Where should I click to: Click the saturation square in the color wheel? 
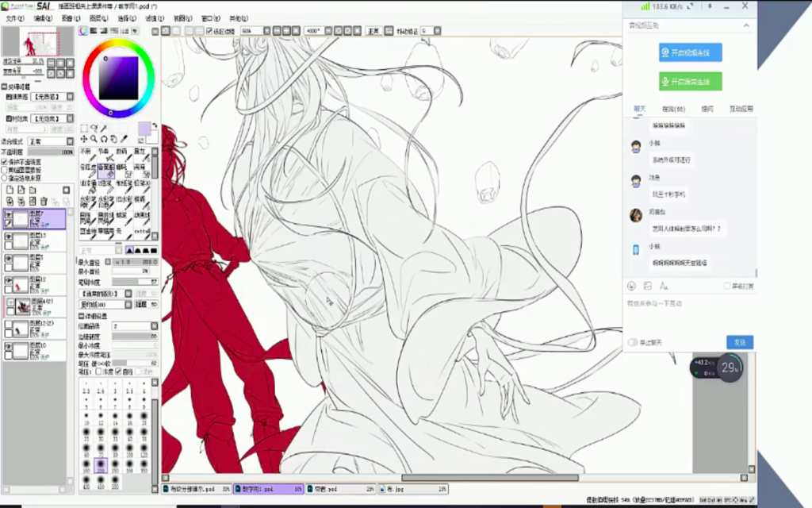[118, 77]
